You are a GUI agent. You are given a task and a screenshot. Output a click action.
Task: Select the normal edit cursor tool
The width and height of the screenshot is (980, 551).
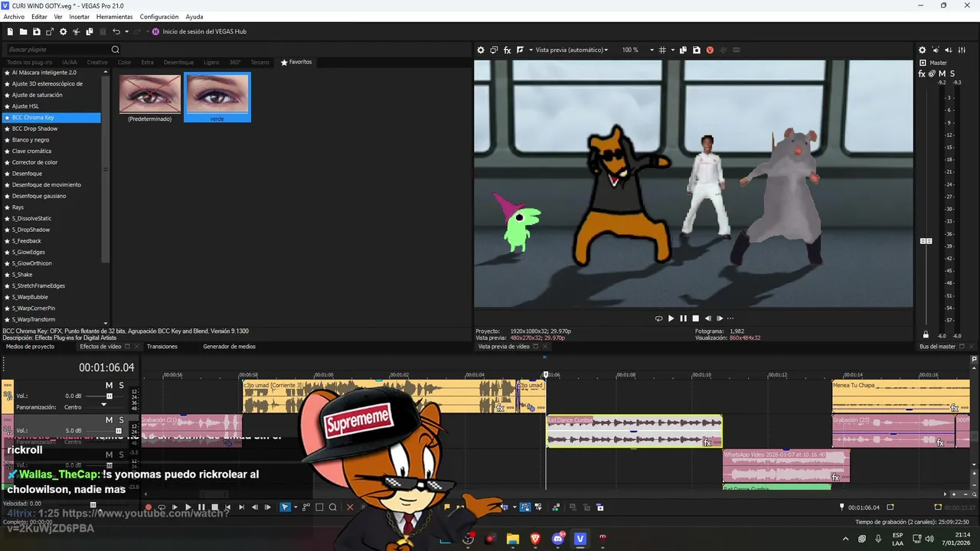coord(285,507)
